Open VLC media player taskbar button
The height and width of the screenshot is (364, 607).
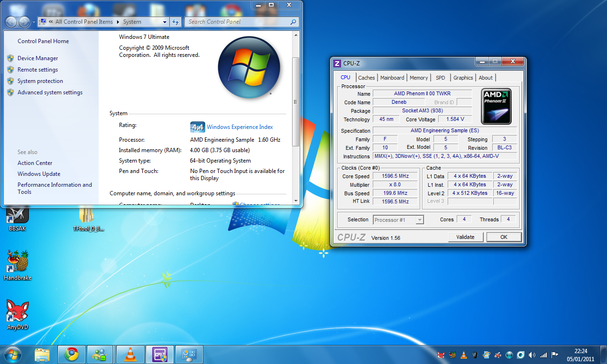click(x=130, y=355)
